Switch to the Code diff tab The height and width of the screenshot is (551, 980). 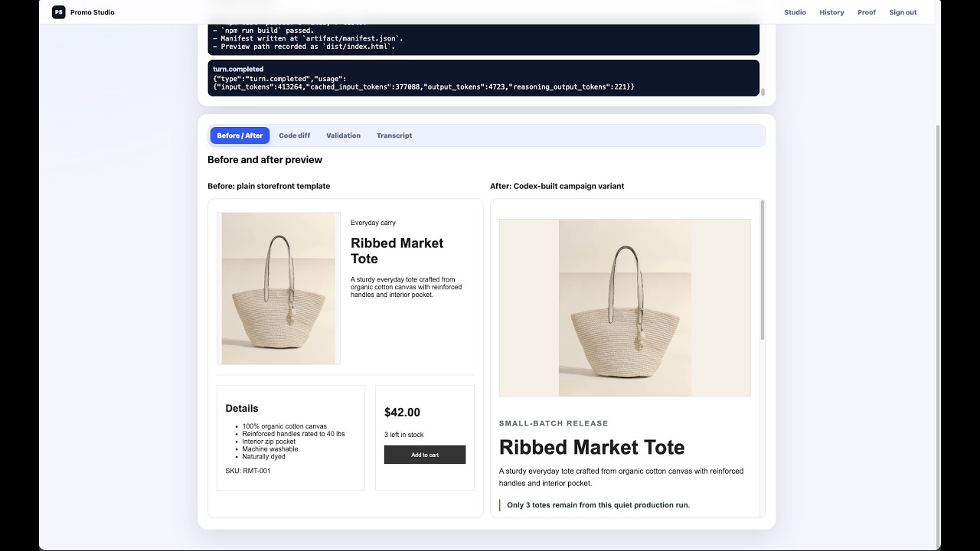(x=295, y=135)
